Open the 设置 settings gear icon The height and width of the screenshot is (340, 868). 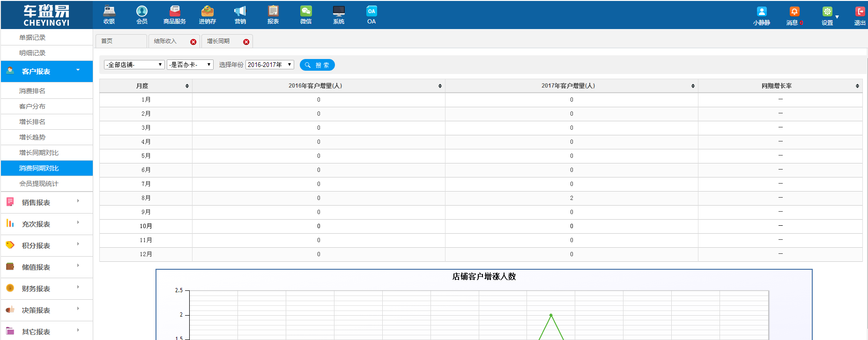coord(827,12)
